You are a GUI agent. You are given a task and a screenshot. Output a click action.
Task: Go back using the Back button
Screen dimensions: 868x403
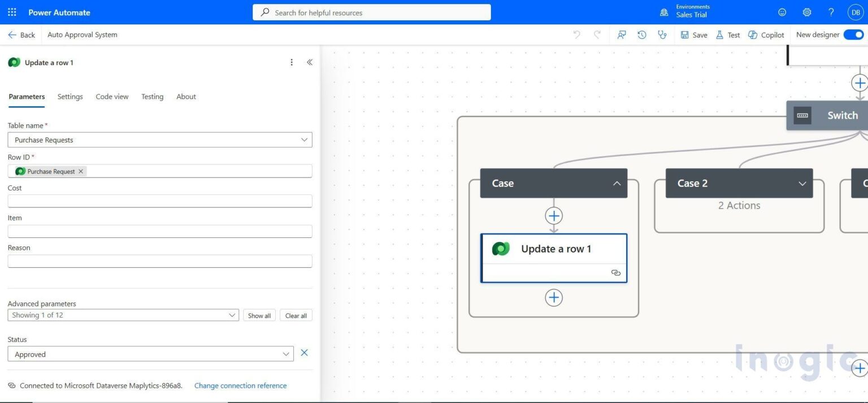[x=21, y=34]
